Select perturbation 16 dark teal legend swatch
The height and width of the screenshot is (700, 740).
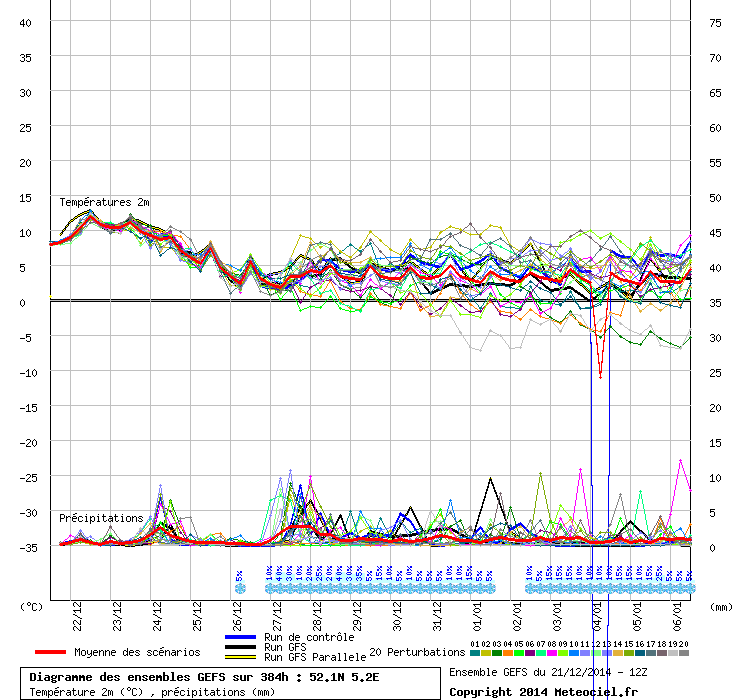(640, 653)
